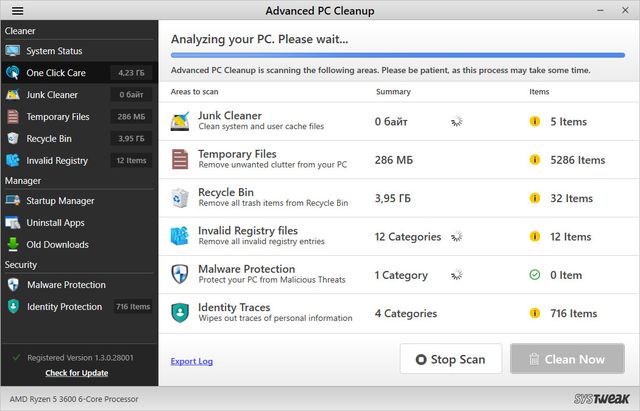Click the System Status monitor icon
This screenshot has width=640, height=411.
click(x=13, y=51)
